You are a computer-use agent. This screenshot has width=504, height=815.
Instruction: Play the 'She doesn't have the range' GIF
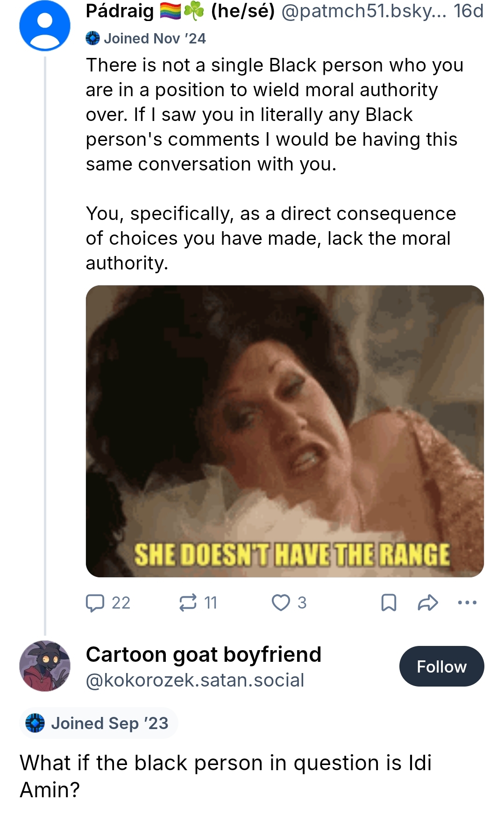[x=285, y=431]
